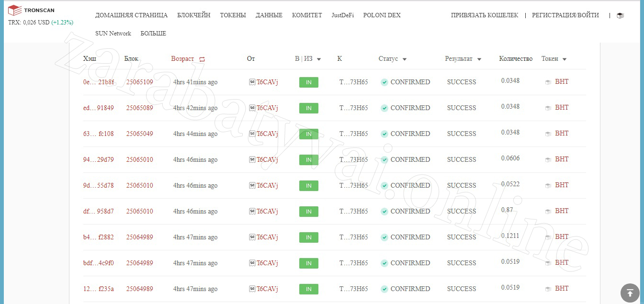Viewport: 644px width, 304px height.
Task: Open transaction hash 12…f235a
Action: [x=99, y=289]
